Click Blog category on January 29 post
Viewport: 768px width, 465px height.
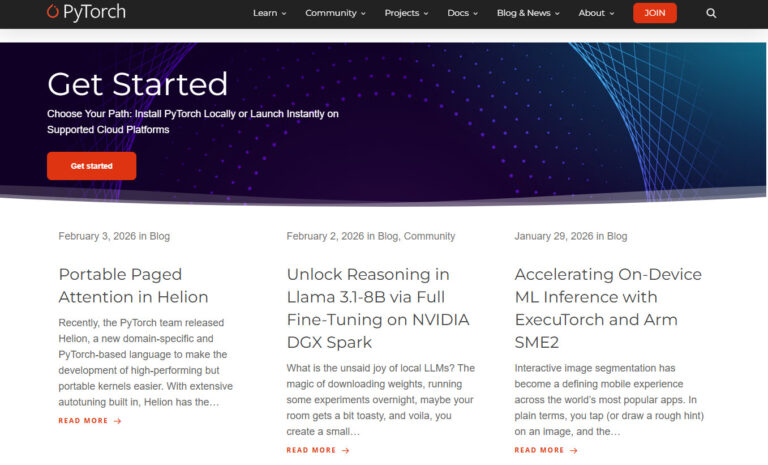click(616, 236)
